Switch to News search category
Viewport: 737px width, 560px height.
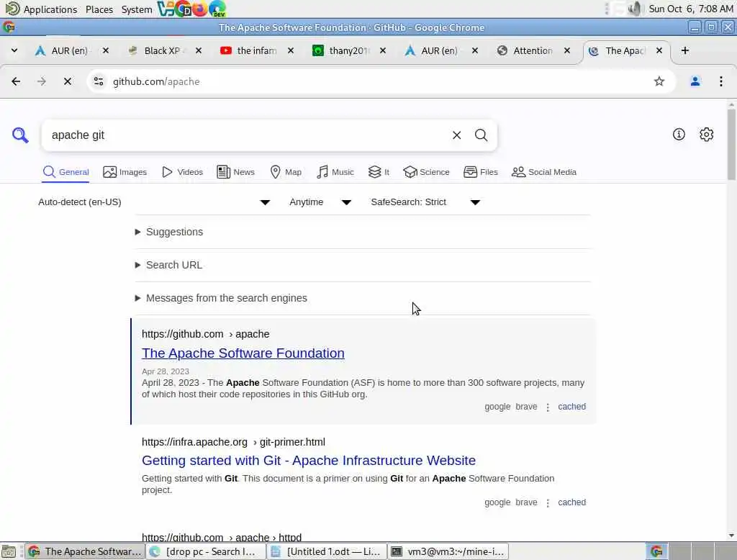(236, 172)
